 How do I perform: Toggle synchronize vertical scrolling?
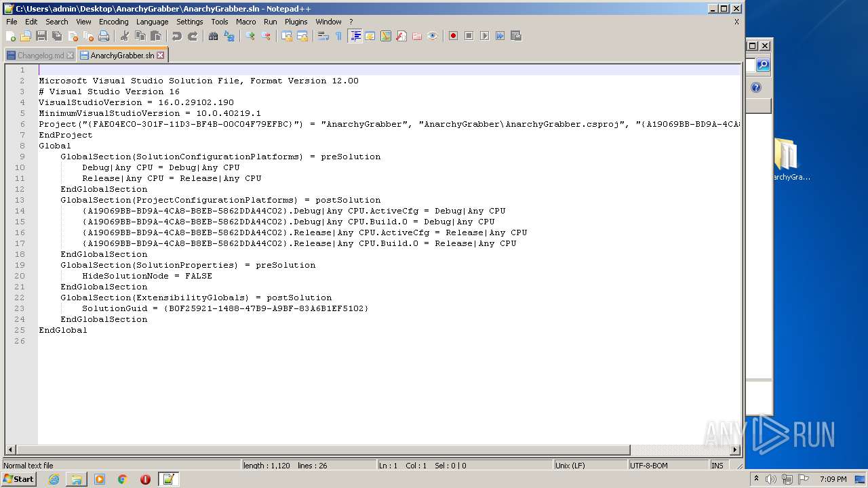(x=287, y=36)
